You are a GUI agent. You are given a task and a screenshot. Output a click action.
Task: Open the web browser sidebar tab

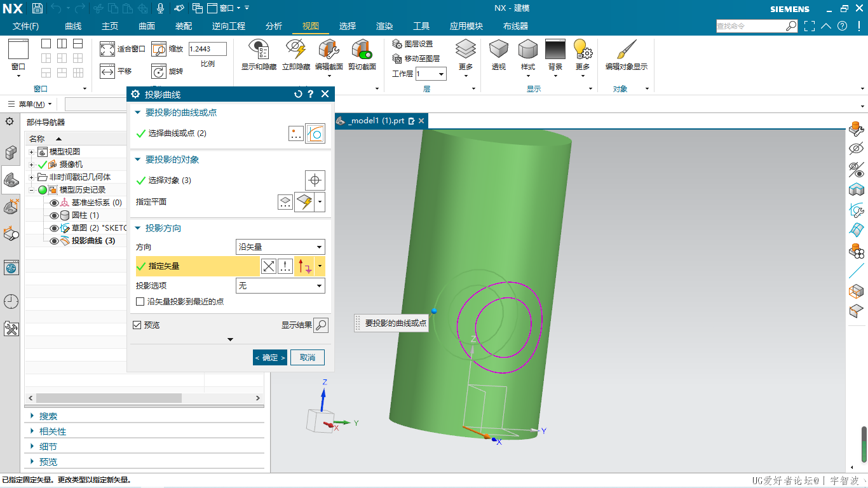pyautogui.click(x=11, y=268)
